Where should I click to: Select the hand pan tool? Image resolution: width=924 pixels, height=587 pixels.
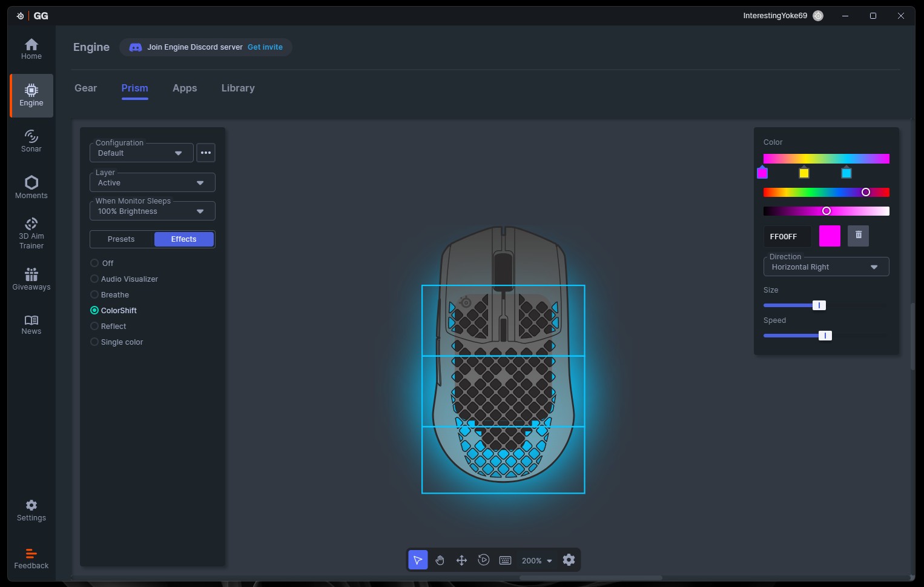(440, 560)
